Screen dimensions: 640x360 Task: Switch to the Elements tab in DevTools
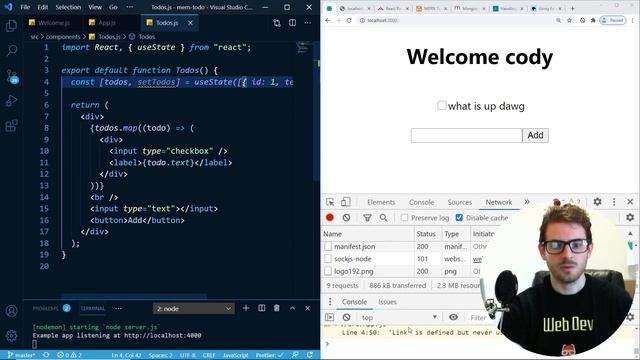[x=381, y=202]
